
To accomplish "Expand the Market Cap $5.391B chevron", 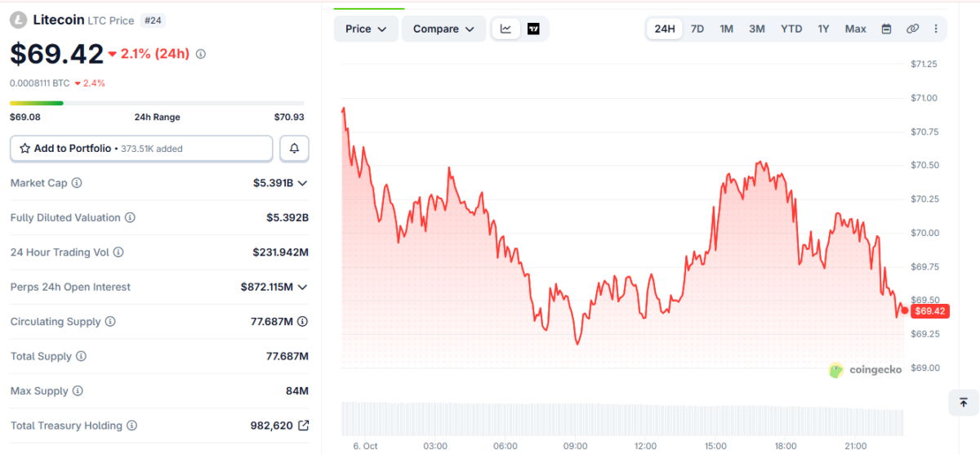I will pos(303,183).
